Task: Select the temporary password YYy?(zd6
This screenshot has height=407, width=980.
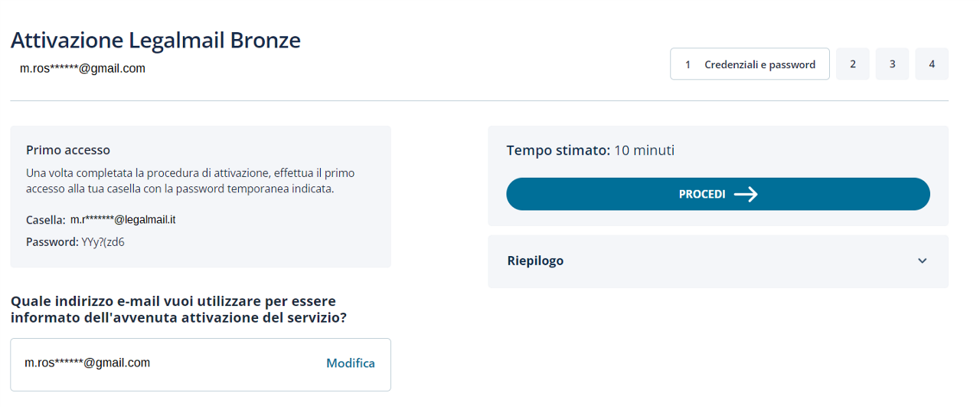Action: [x=103, y=242]
